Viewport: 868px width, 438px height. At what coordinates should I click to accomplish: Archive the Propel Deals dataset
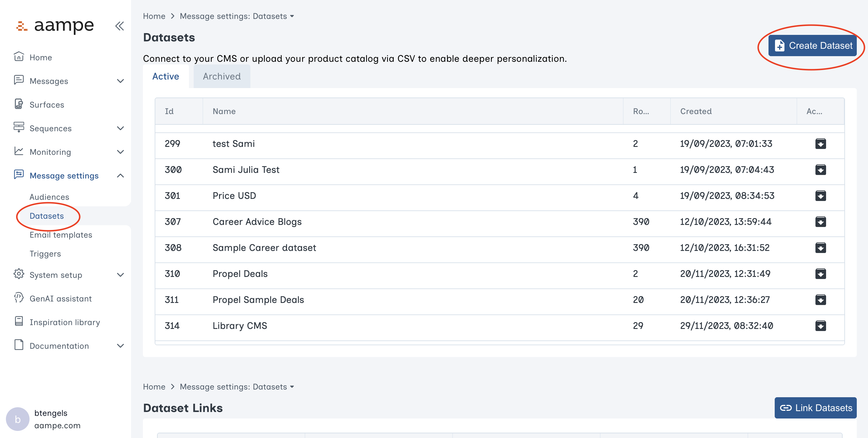point(820,273)
